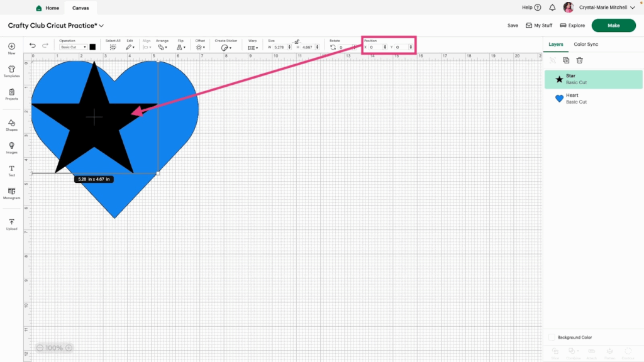
Task: Open the project name dropdown chevron
Action: 101,25
